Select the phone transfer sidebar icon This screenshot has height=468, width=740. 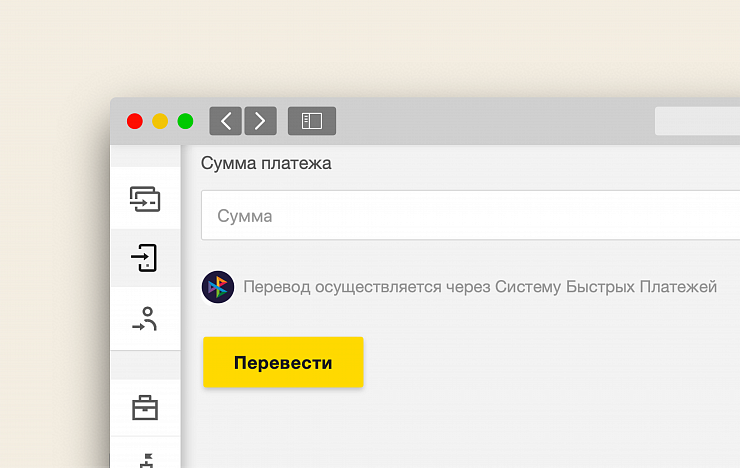tap(144, 258)
